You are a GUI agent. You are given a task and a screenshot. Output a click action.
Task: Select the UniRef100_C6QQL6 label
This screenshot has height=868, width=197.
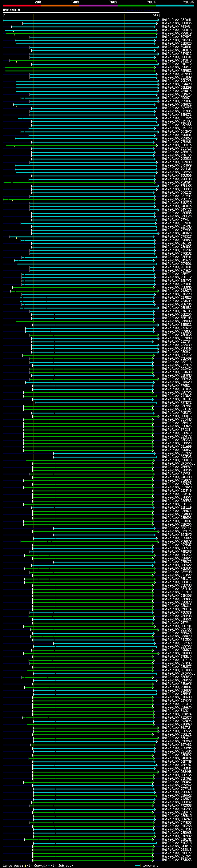pyautogui.click(x=176, y=417)
